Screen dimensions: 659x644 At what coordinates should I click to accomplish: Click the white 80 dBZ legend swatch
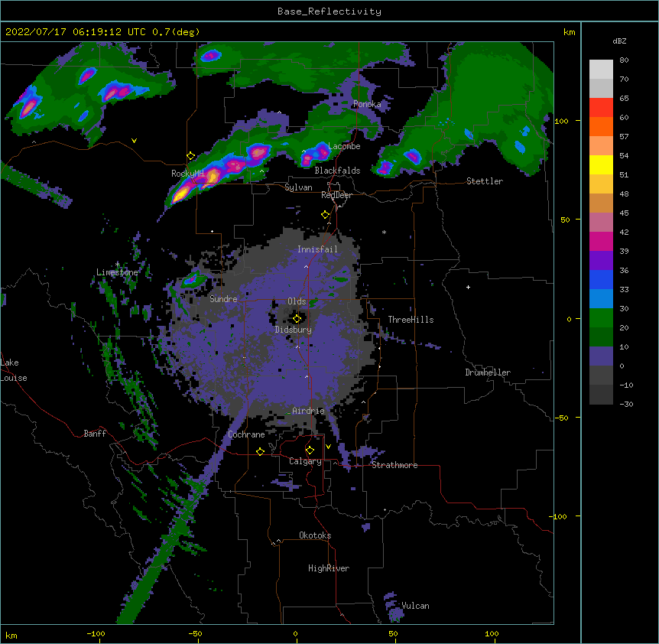[x=601, y=70]
